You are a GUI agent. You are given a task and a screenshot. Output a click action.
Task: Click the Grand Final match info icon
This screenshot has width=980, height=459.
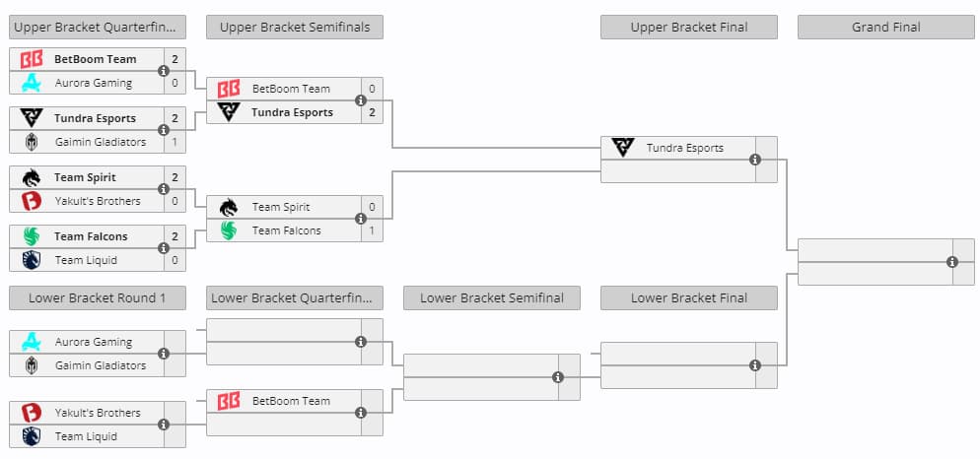tap(952, 262)
